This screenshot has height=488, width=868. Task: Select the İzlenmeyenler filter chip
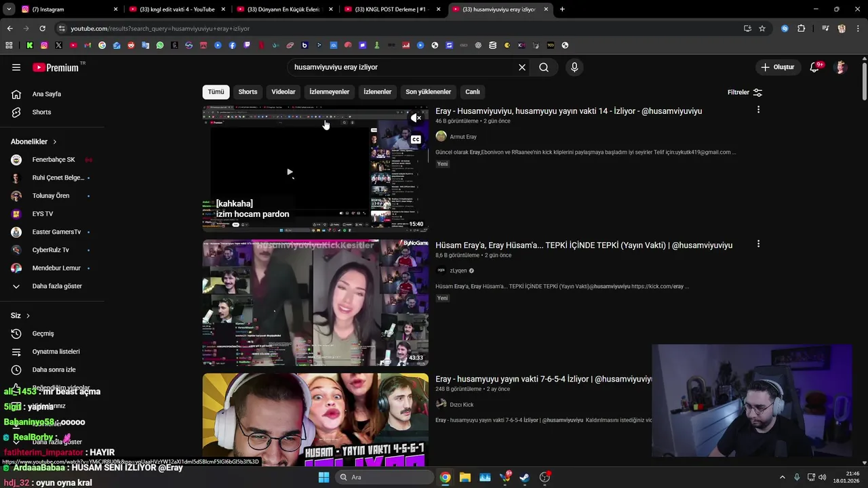(x=330, y=91)
